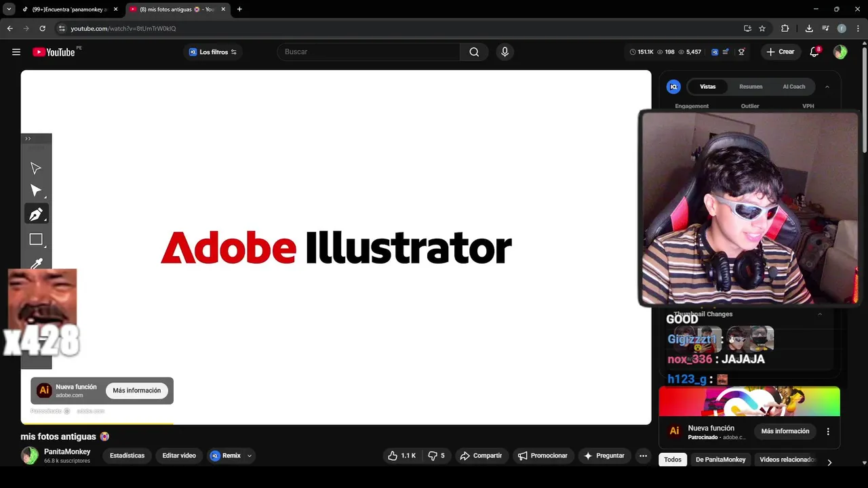
Task: Open the account avatar menu
Action: pos(840,52)
